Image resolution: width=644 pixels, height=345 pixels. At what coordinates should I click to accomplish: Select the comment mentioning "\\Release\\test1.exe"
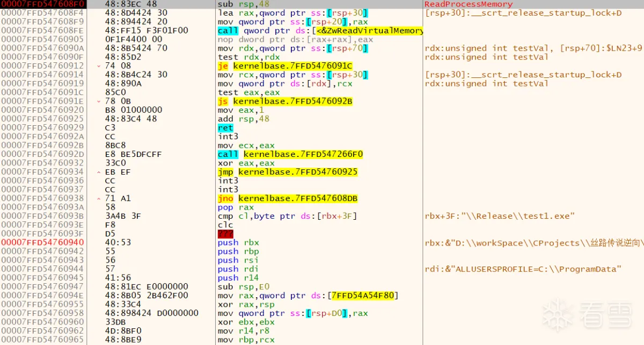click(500, 216)
